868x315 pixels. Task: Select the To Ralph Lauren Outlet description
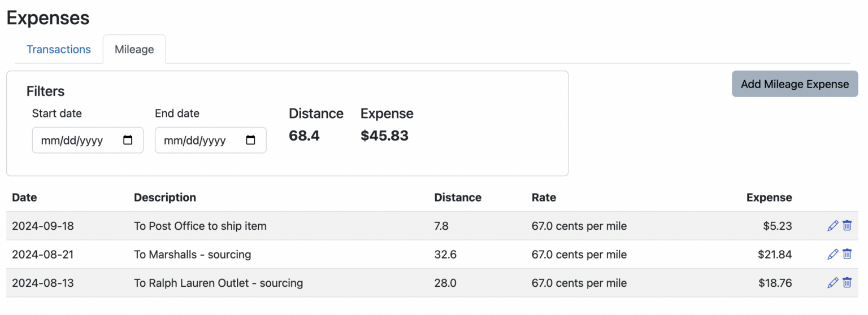[x=218, y=283]
